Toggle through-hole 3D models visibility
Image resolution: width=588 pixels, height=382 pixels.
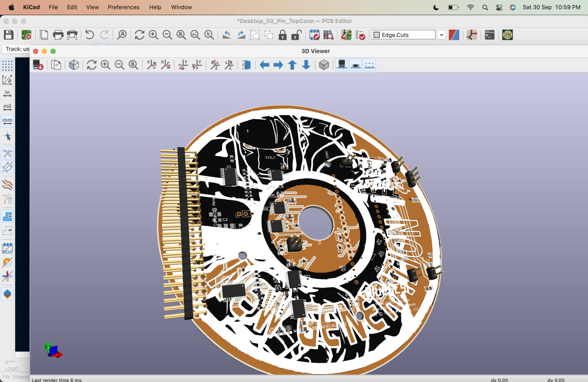[342, 65]
